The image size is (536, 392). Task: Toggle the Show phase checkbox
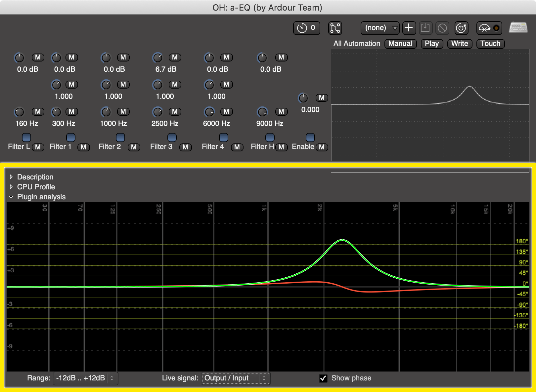click(x=323, y=378)
